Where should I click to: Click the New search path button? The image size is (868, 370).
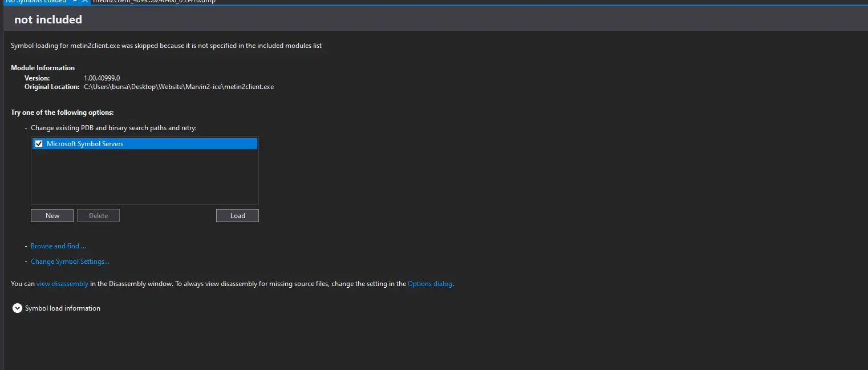point(52,215)
